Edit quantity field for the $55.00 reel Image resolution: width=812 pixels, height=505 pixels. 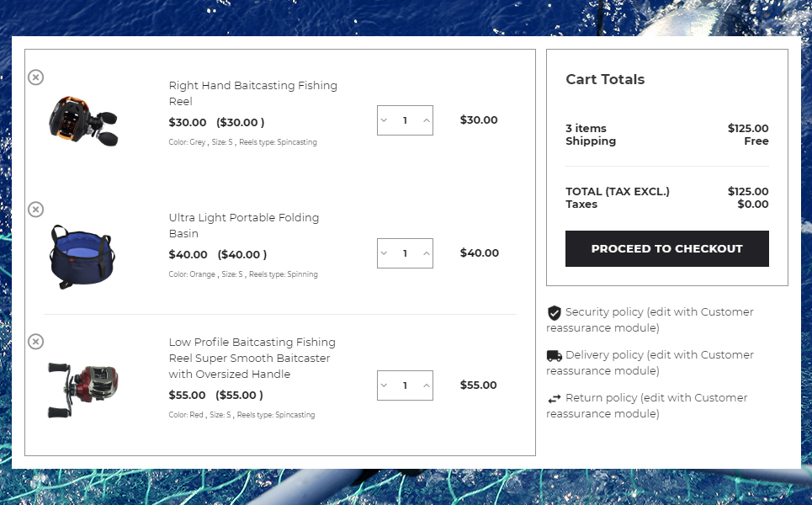[405, 385]
